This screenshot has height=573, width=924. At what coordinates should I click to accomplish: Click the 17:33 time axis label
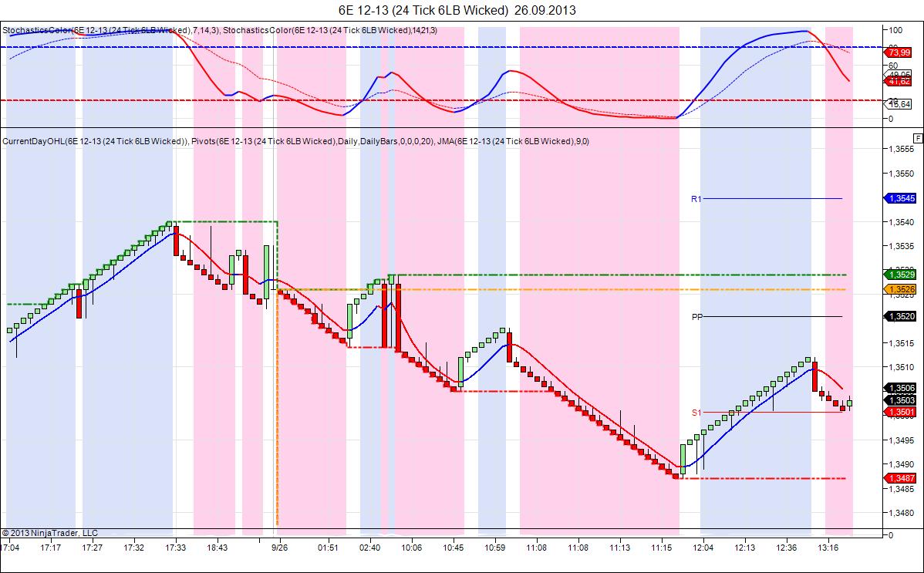point(176,548)
